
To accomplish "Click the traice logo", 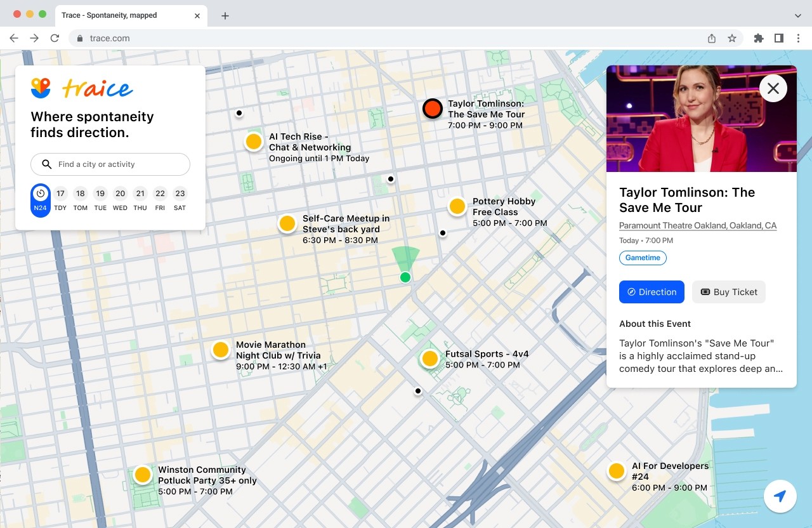I will (82, 88).
